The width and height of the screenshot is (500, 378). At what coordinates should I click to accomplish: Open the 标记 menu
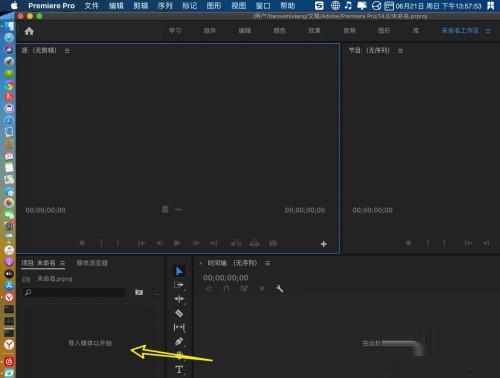pyautogui.click(x=189, y=6)
